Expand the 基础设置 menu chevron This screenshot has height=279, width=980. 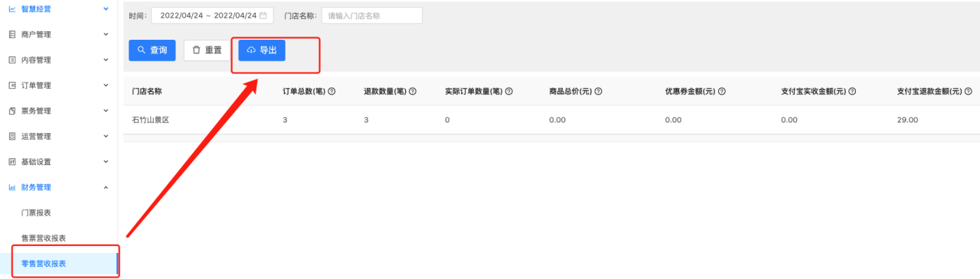[x=106, y=162]
